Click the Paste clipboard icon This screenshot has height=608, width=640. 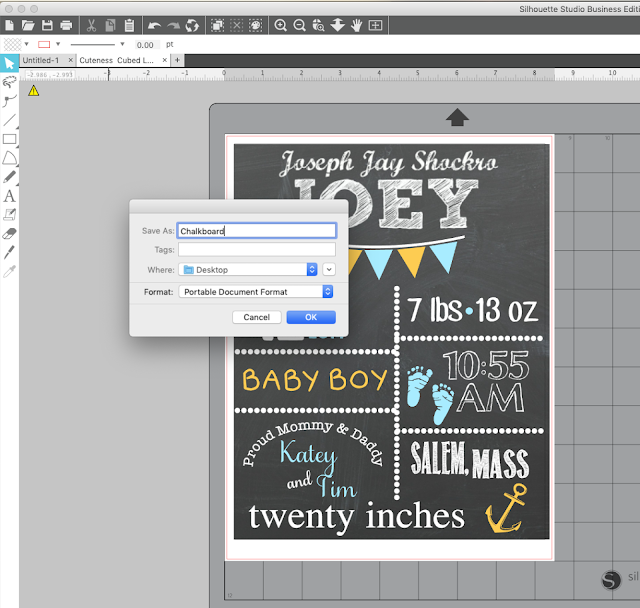pos(129,25)
